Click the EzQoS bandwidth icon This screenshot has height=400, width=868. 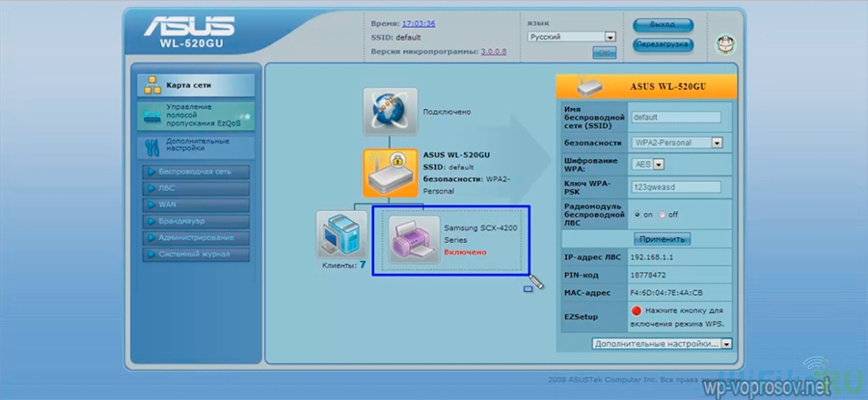pos(151,117)
